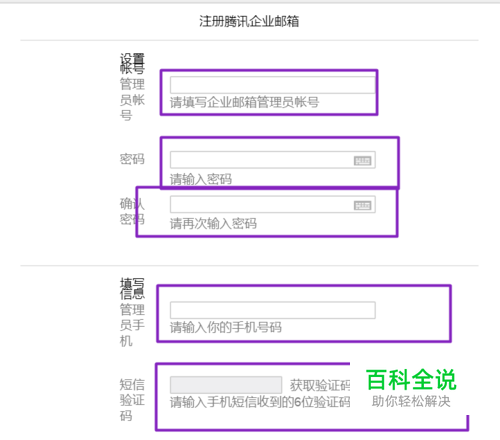Click hint text 请输入你的手机号码
The width and height of the screenshot is (500, 440).
coord(226,327)
